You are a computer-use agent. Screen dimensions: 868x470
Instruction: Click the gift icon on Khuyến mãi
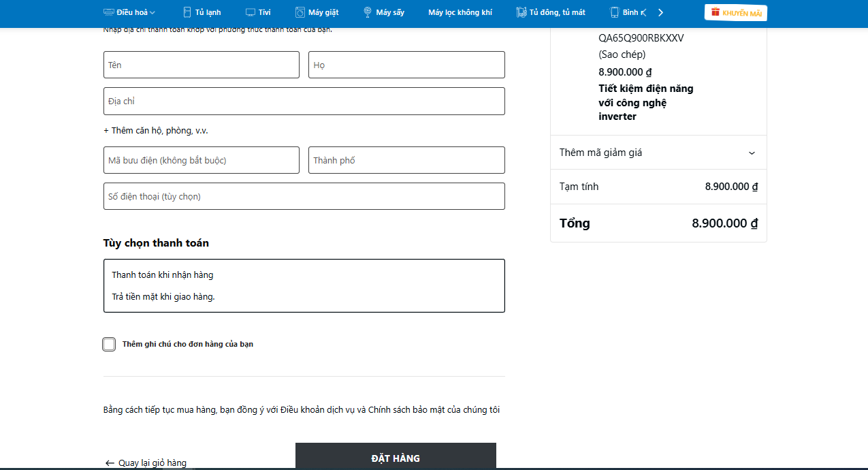point(715,12)
